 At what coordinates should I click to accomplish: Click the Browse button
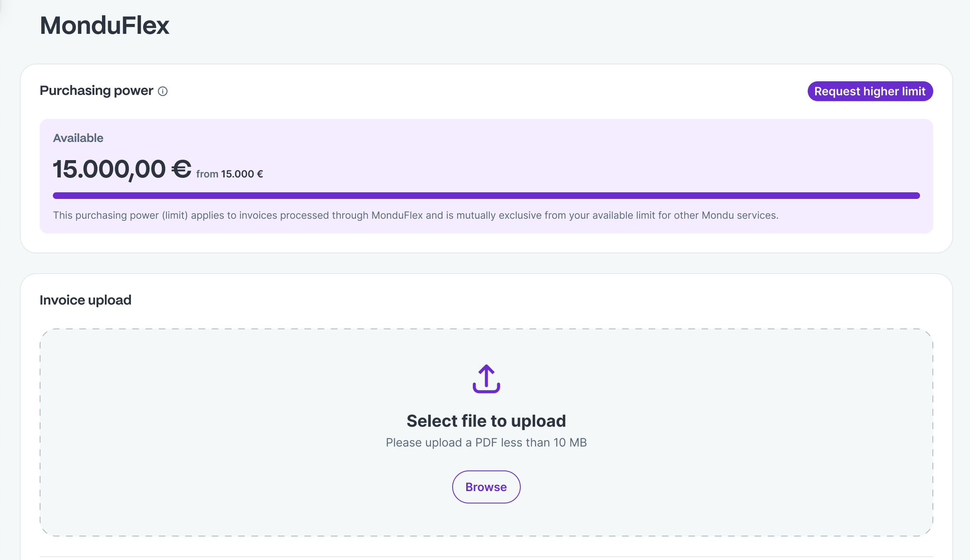click(486, 487)
